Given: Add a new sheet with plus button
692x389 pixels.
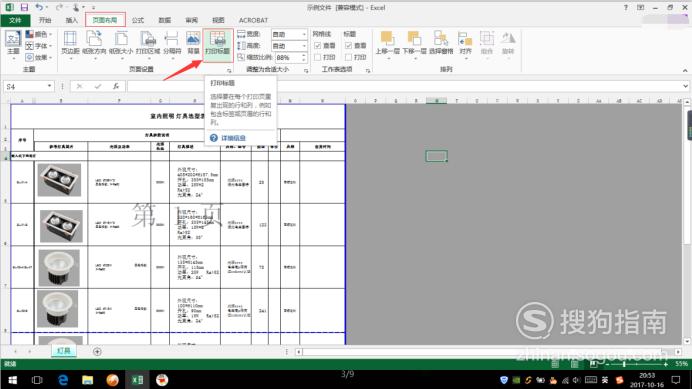Looking at the screenshot, I should click(x=97, y=351).
